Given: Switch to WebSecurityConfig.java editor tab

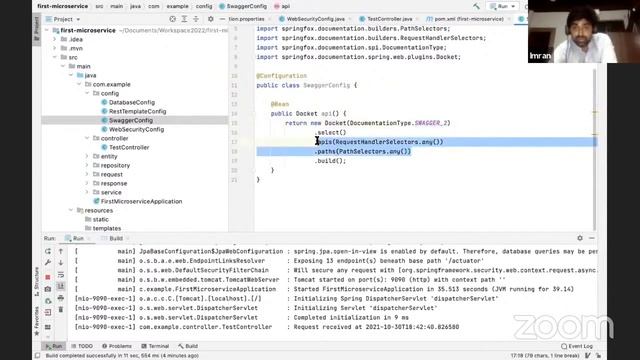Looking at the screenshot, I should pos(315,19).
